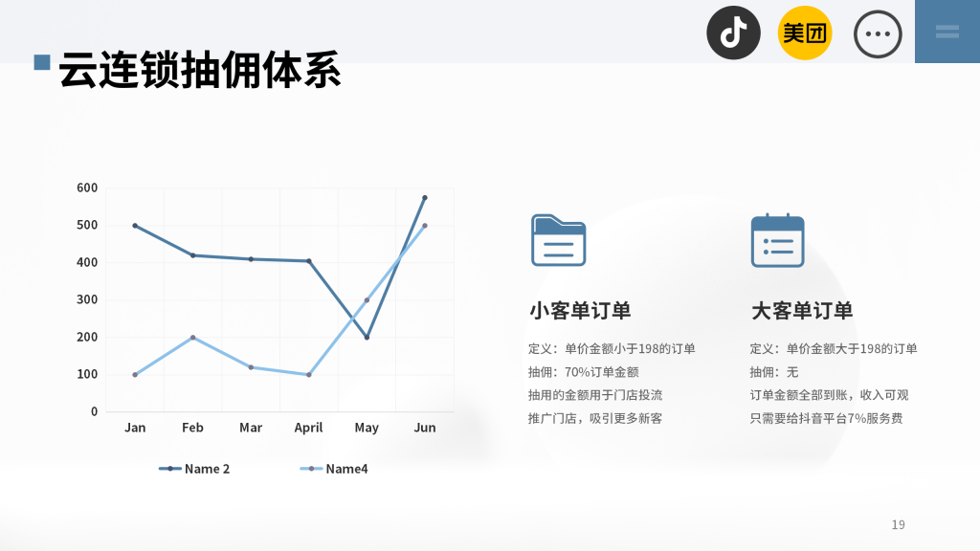
Task: Click the blue square bullet beside the title
Action: 40,63
